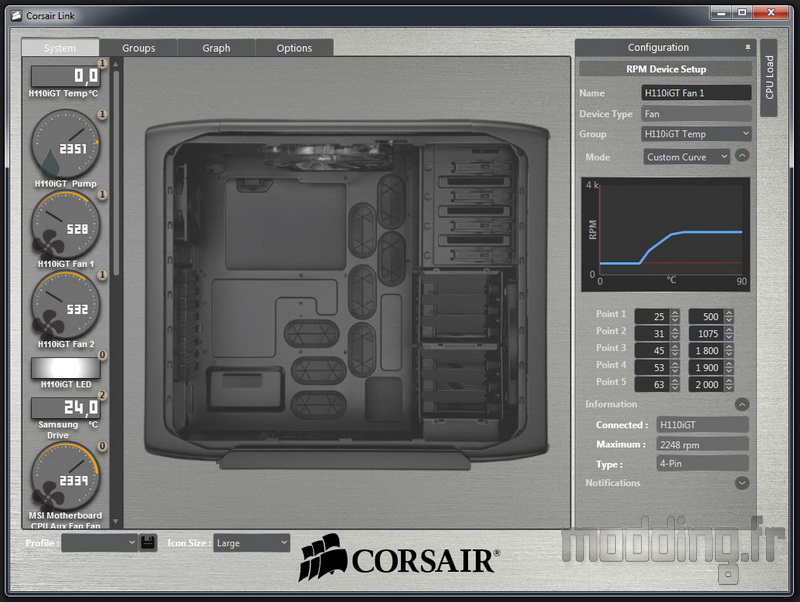The height and width of the screenshot is (602, 800).
Task: Maximize the Corsair Link window
Action: [x=742, y=13]
